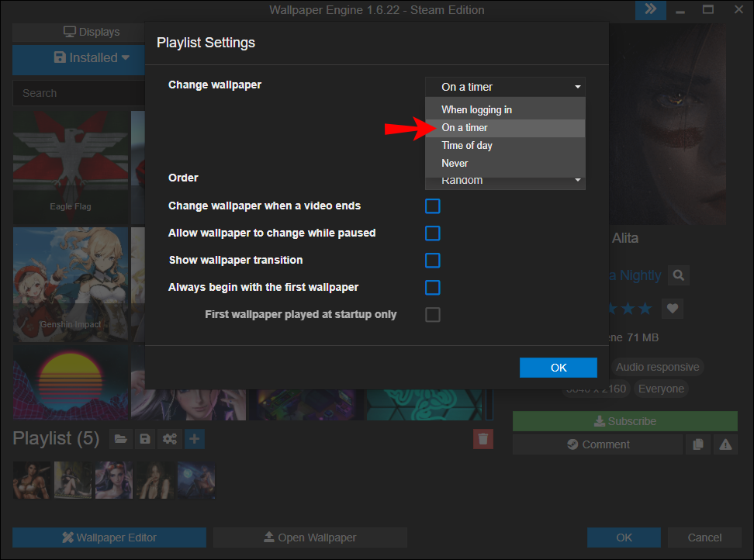The width and height of the screenshot is (754, 560).
Task: Toggle Show wallpaper transition checkbox
Action: coord(432,261)
